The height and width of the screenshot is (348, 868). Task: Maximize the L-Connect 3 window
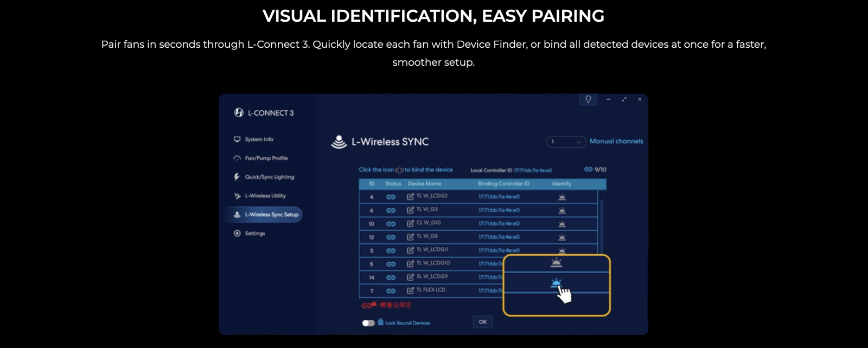pos(624,99)
